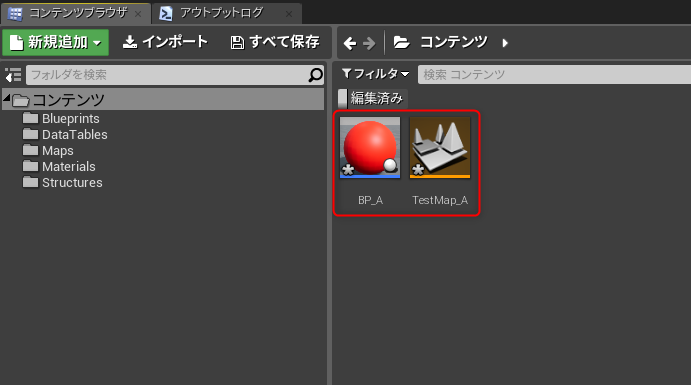Viewport: 691px width, 385px height.
Task: Click the back navigation arrow icon
Action: tap(350, 43)
